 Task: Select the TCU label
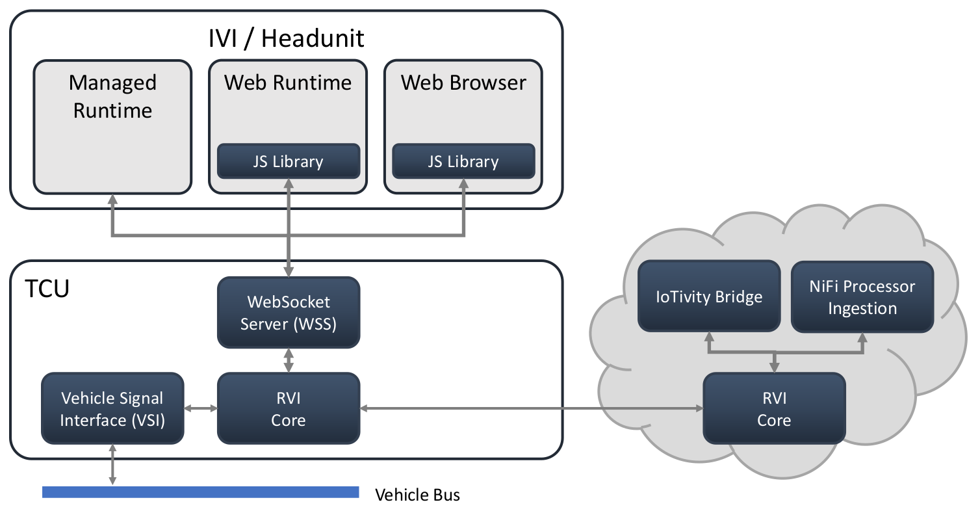click(x=47, y=287)
